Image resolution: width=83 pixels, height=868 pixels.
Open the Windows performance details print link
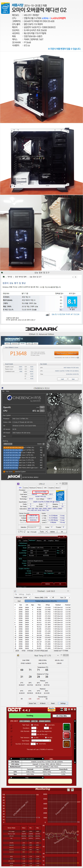[x=66, y=314]
